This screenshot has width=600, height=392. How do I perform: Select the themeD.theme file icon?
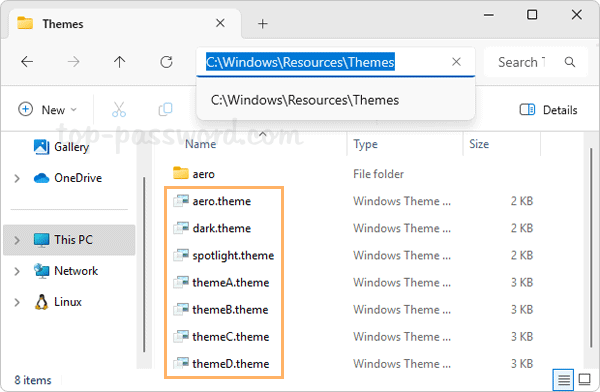pyautogui.click(x=181, y=363)
